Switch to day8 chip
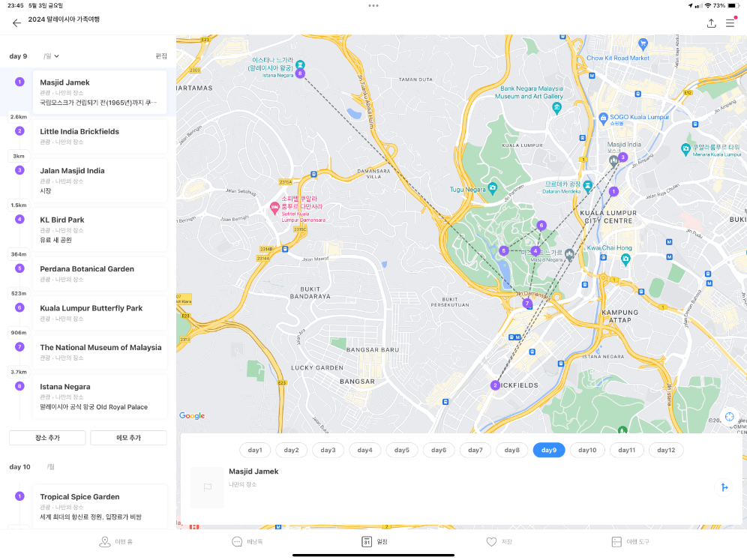Image resolution: width=747 pixels, height=560 pixels. click(x=512, y=450)
